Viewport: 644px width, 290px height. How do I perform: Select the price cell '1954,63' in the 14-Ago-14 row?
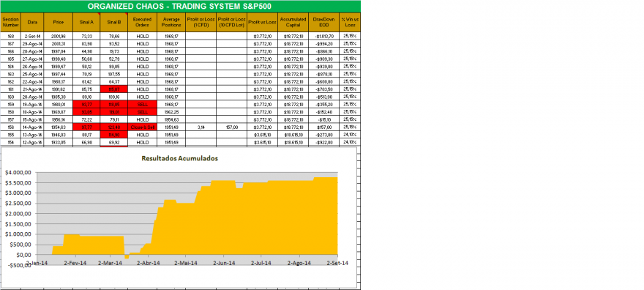coord(58,127)
